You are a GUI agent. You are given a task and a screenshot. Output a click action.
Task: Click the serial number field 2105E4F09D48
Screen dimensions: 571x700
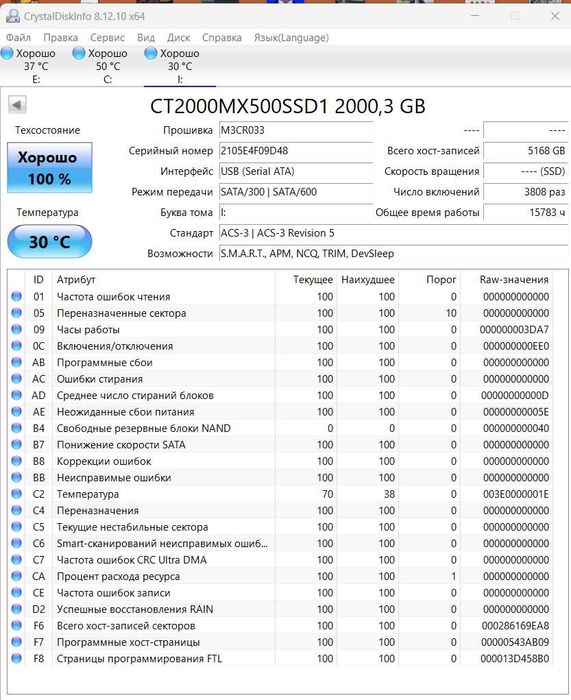point(296,151)
